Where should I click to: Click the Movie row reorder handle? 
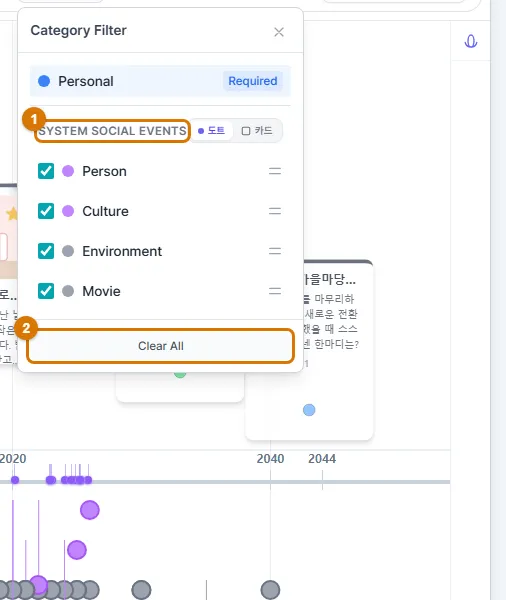(275, 291)
